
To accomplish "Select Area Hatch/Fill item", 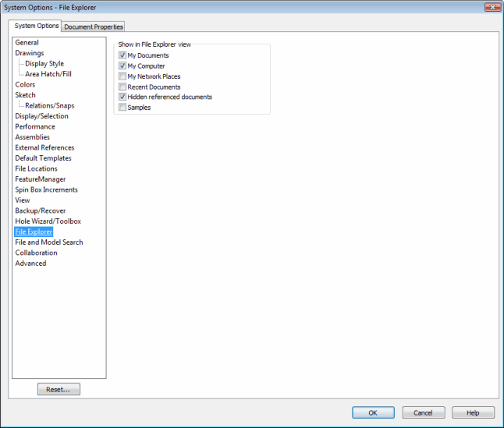I will (x=48, y=74).
